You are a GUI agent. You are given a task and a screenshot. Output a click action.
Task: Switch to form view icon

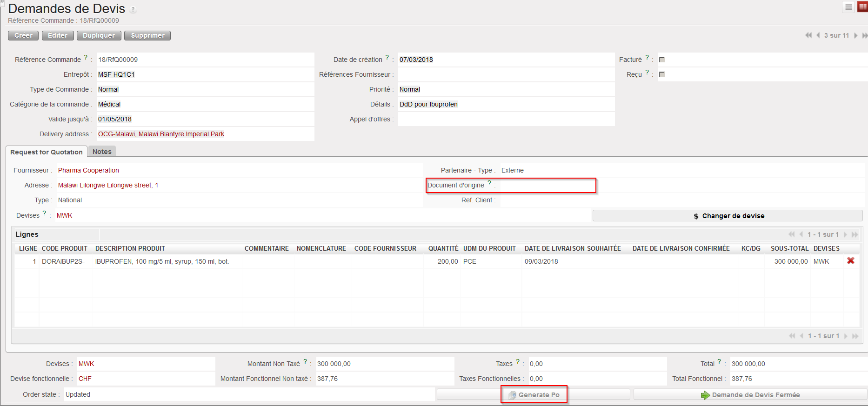click(862, 7)
